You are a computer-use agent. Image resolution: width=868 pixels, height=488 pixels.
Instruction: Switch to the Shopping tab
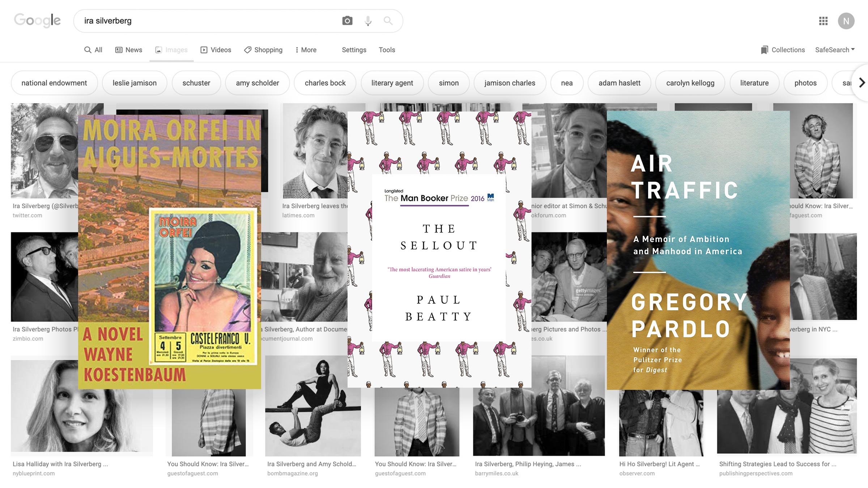pyautogui.click(x=263, y=50)
